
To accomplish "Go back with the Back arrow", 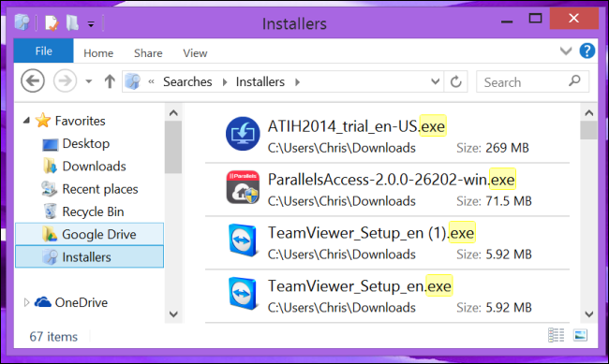I will click(x=33, y=81).
